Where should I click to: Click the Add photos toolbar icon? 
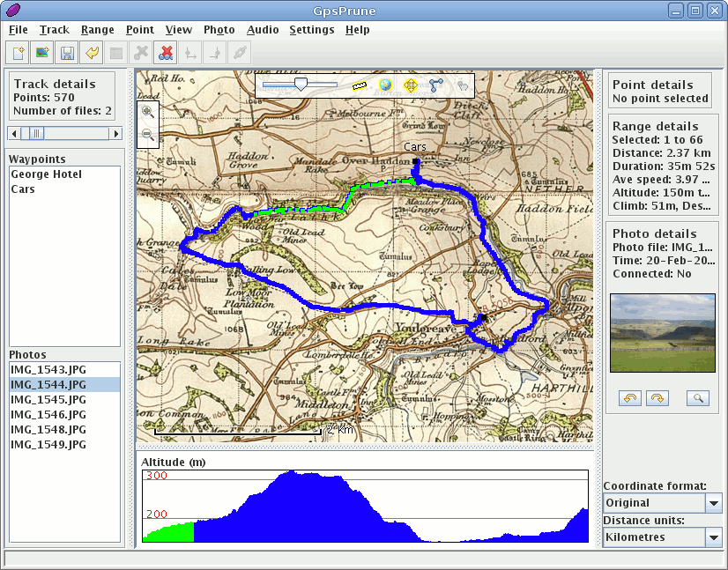pos(41,53)
